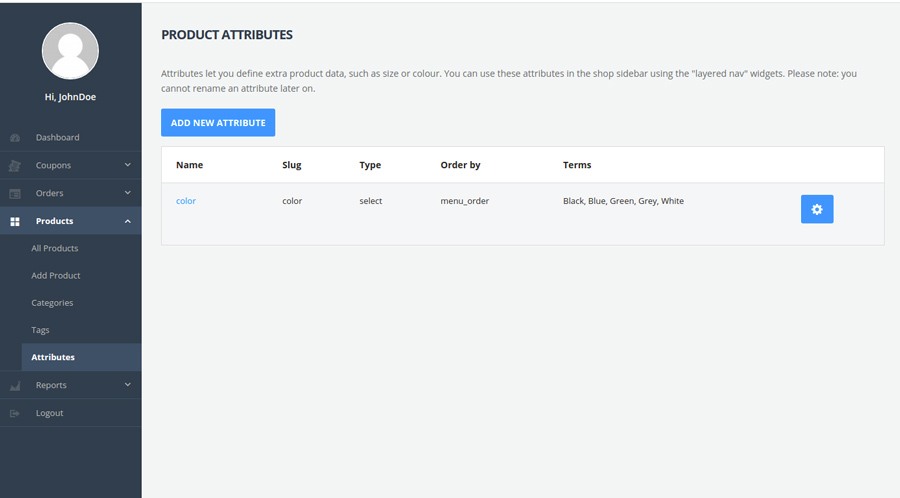
Task: Click the Dashboard gauge icon in sidebar
Action: pos(15,138)
